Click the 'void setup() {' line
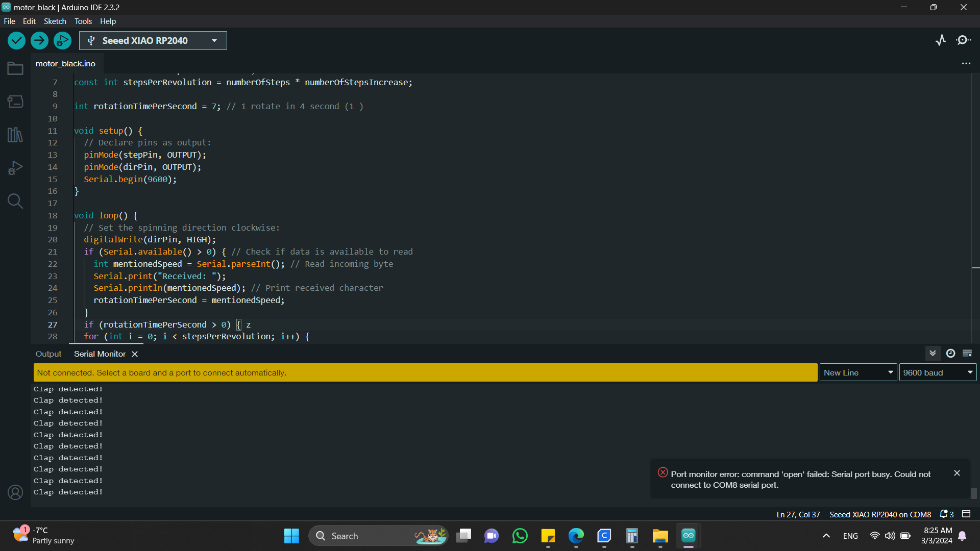This screenshot has height=551, width=980. pos(108,131)
